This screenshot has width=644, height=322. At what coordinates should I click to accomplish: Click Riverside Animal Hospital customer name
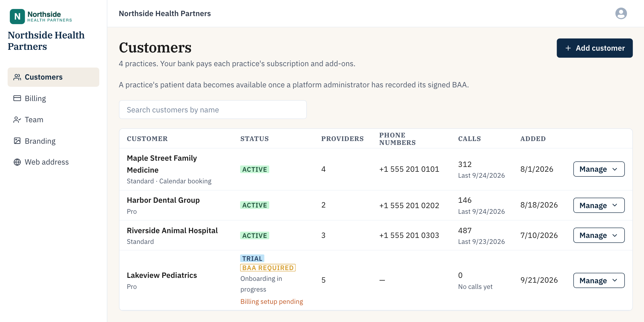tap(172, 231)
